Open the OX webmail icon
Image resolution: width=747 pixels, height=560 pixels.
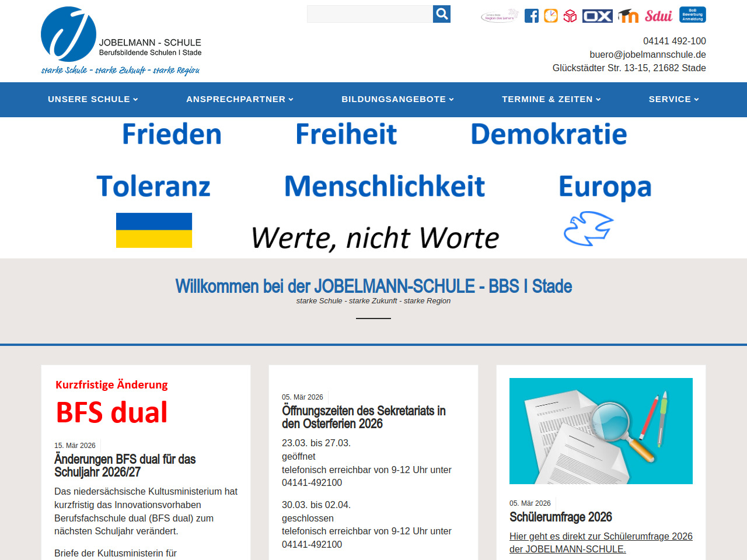point(598,16)
